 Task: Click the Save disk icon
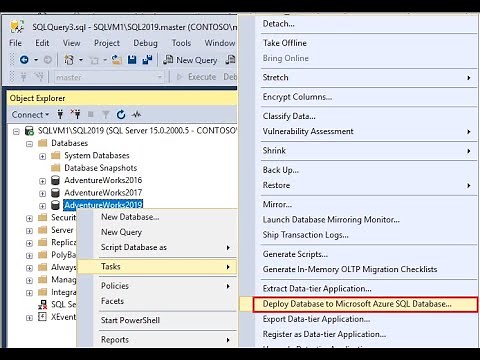coord(132,60)
